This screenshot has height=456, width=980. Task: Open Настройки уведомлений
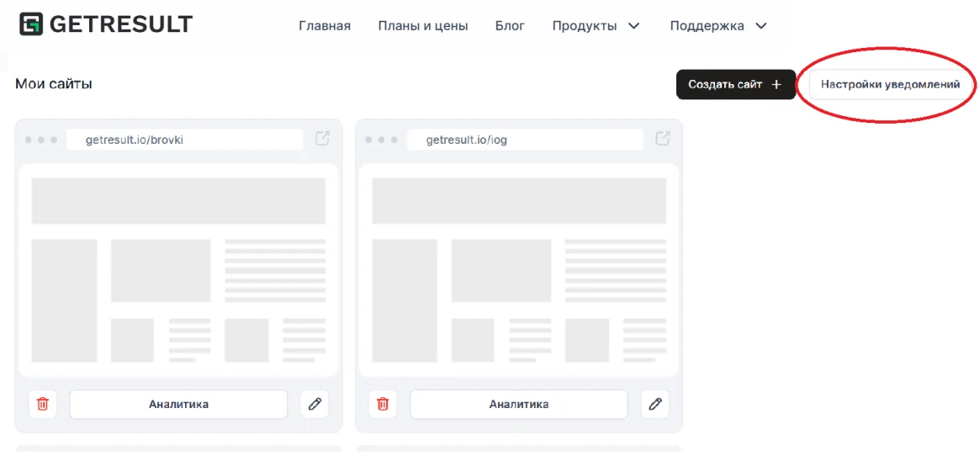click(890, 84)
